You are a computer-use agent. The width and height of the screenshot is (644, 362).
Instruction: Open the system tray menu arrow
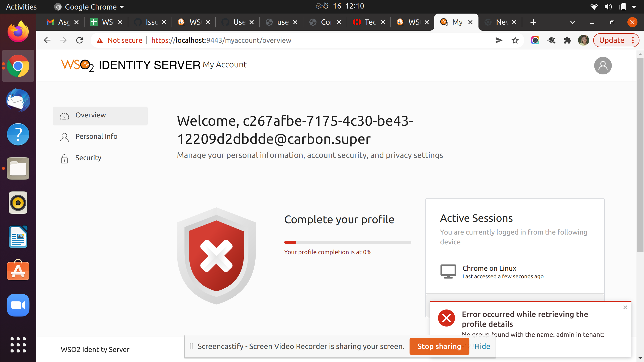(x=634, y=7)
